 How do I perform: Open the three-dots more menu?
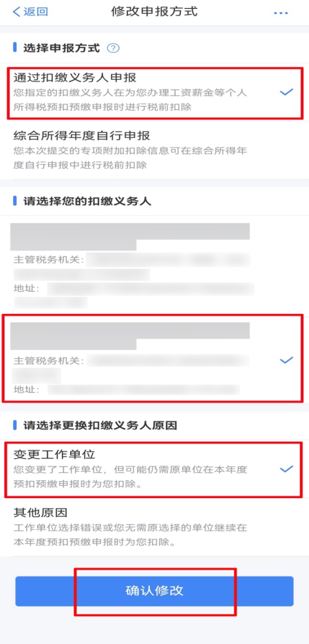click(281, 13)
